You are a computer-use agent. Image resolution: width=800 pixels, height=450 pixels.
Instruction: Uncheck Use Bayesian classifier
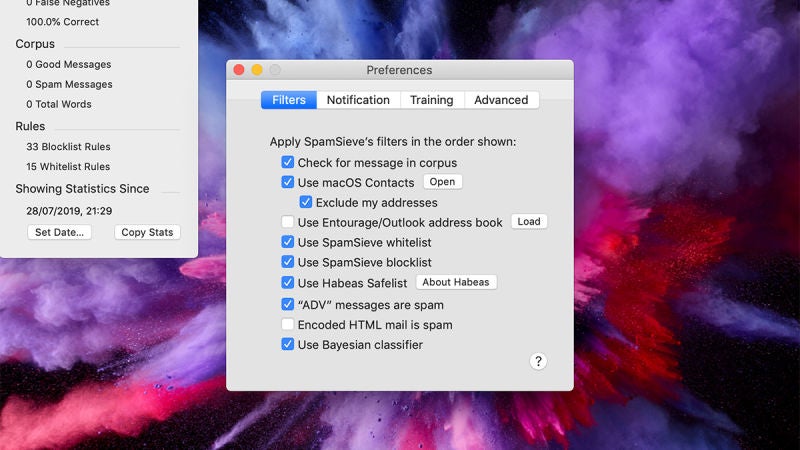click(288, 345)
